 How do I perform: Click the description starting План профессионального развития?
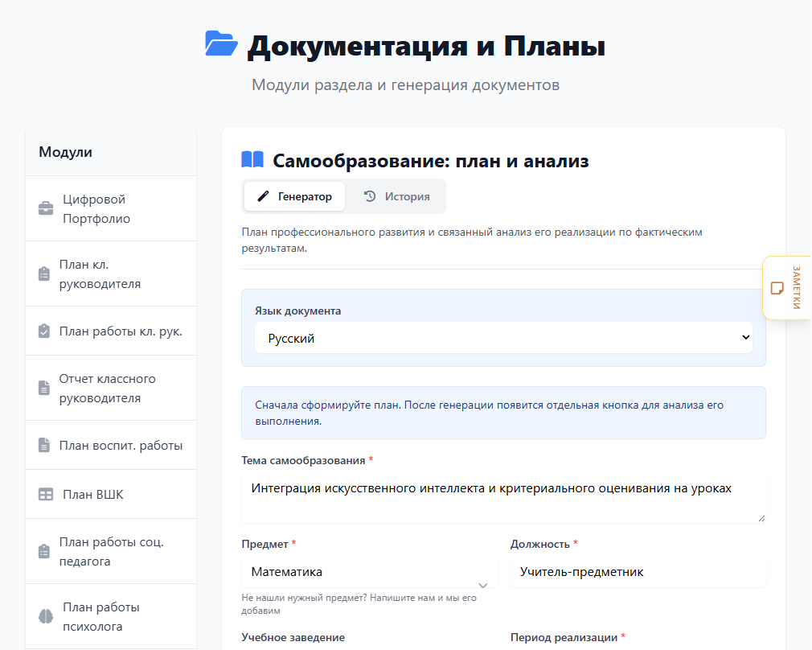tap(472, 240)
